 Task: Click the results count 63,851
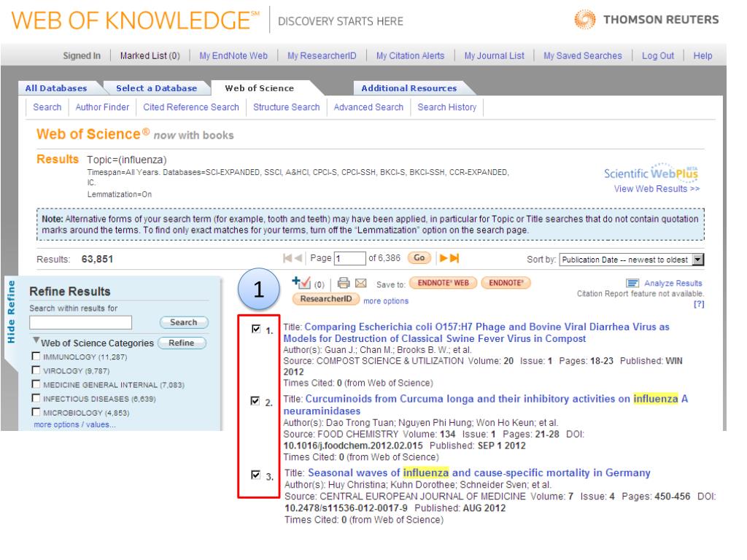coord(97,259)
